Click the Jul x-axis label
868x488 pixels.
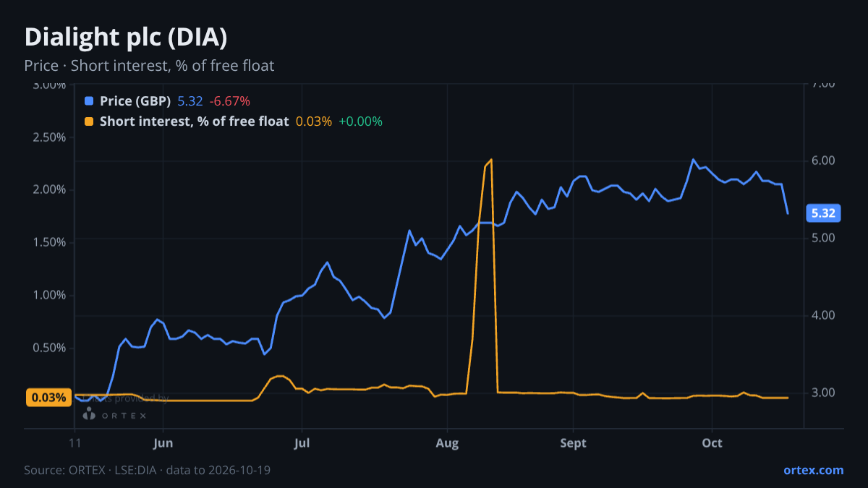[302, 443]
